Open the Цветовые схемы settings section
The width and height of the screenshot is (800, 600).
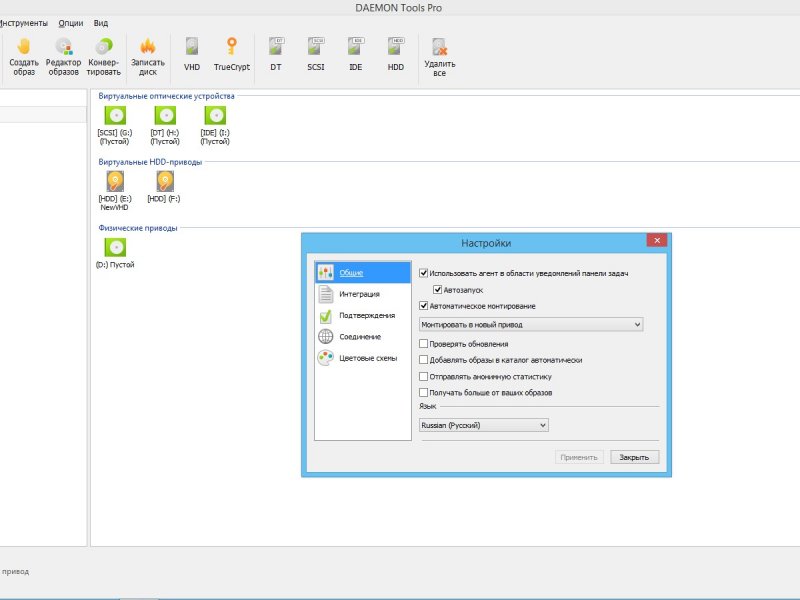pyautogui.click(x=363, y=358)
